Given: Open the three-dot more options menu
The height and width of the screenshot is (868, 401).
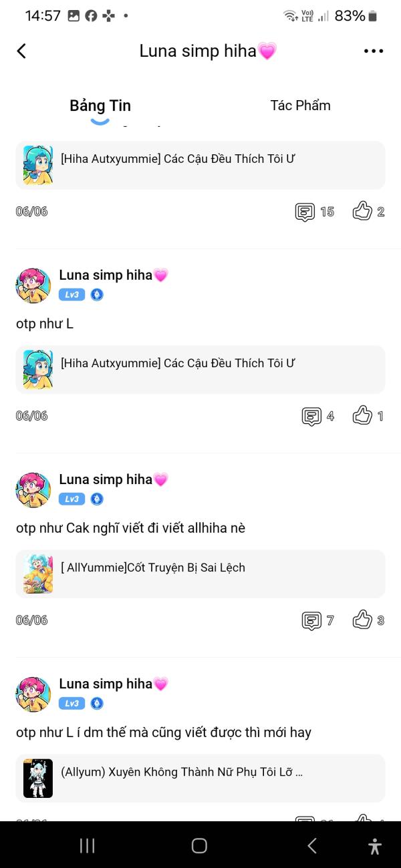Looking at the screenshot, I should click(x=374, y=51).
